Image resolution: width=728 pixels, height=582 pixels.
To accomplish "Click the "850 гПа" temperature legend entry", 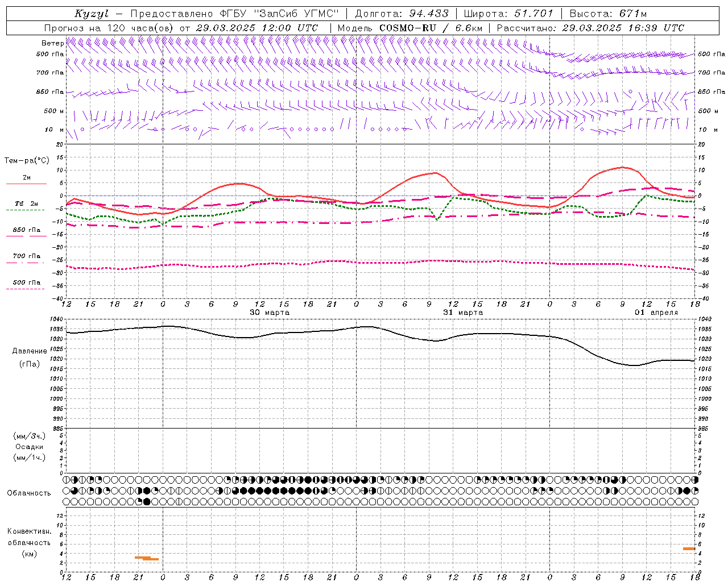I will point(26,230).
